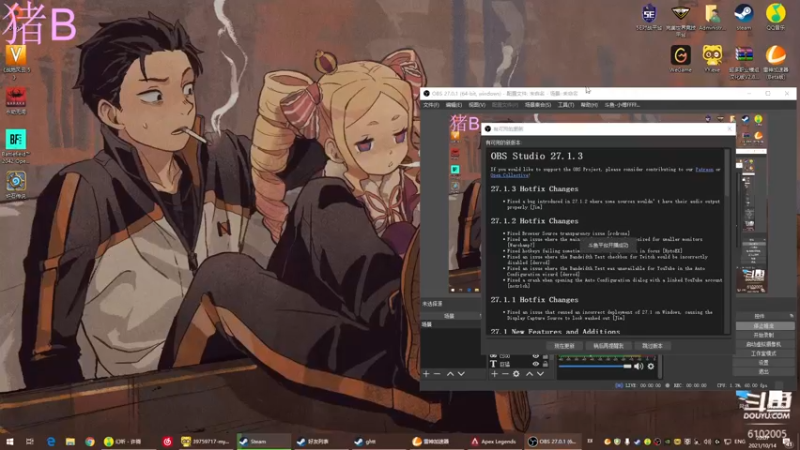Move scene up with the arrow in Scenes panel
800x450 pixels.
450,374
